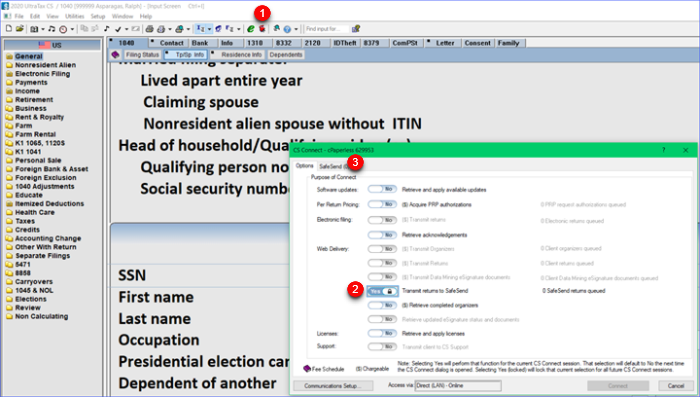Click the black checkmark toolbar icon
The image size is (700, 397).
click(118, 29)
